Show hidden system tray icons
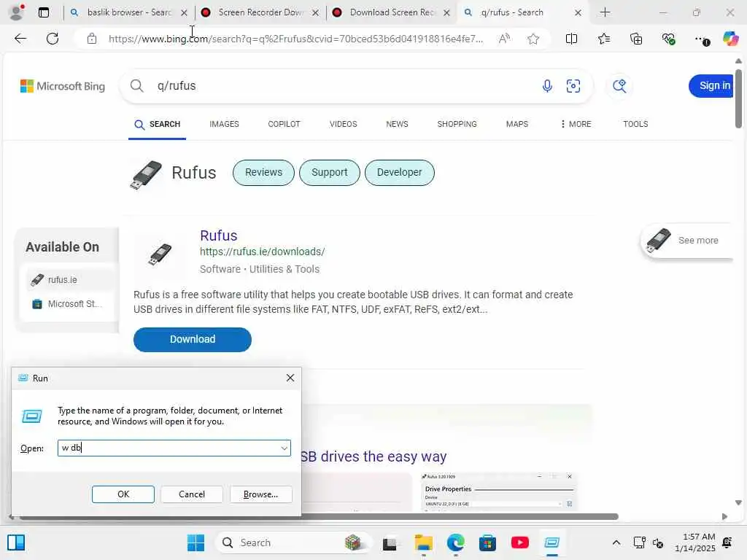 (x=616, y=542)
